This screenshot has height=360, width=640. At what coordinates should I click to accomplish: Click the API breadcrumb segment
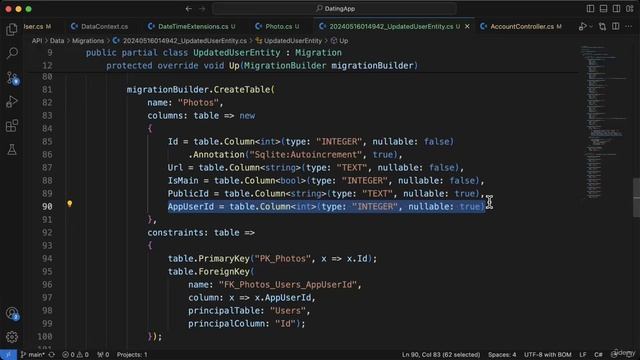click(x=37, y=41)
